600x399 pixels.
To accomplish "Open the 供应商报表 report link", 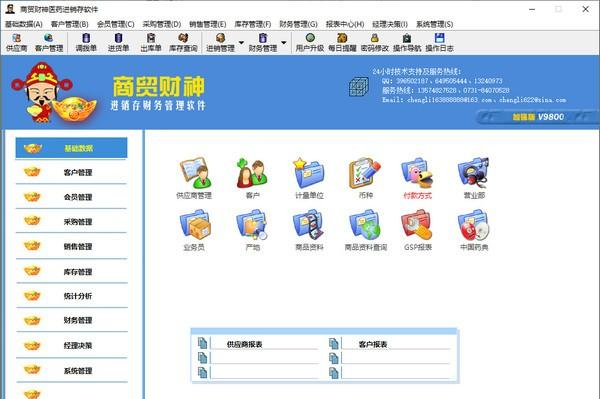I will tap(244, 344).
